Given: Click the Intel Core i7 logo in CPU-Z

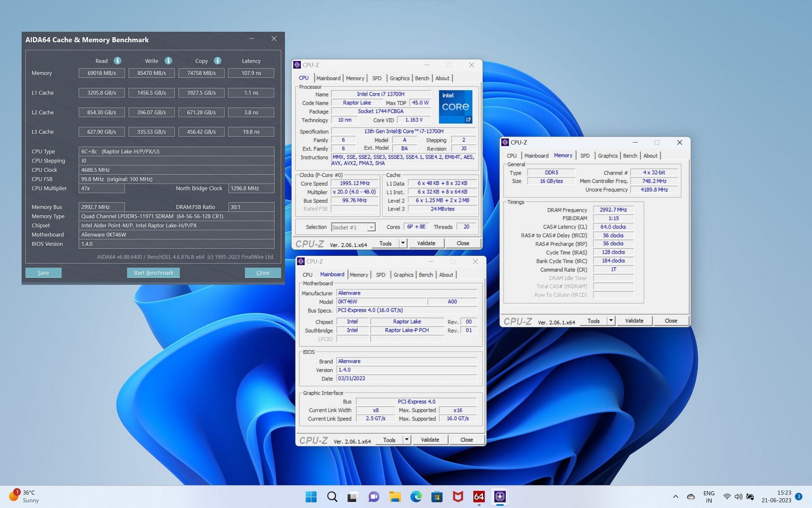Looking at the screenshot, I should point(455,107).
